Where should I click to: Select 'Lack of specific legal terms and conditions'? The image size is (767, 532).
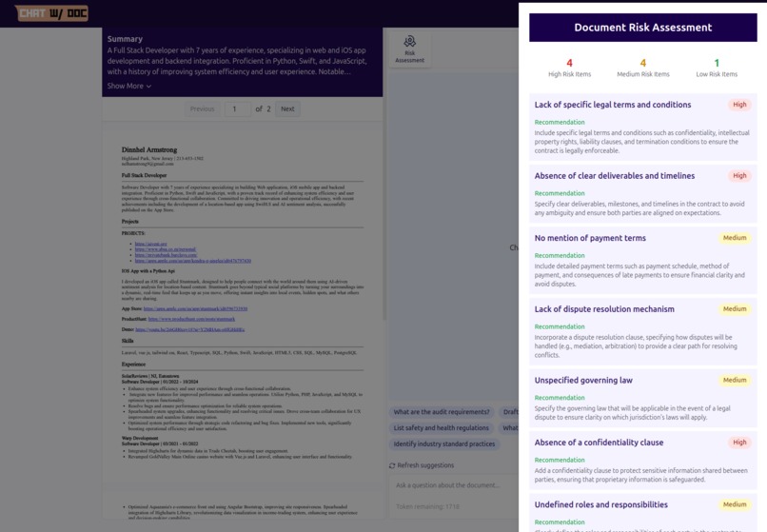(x=613, y=105)
